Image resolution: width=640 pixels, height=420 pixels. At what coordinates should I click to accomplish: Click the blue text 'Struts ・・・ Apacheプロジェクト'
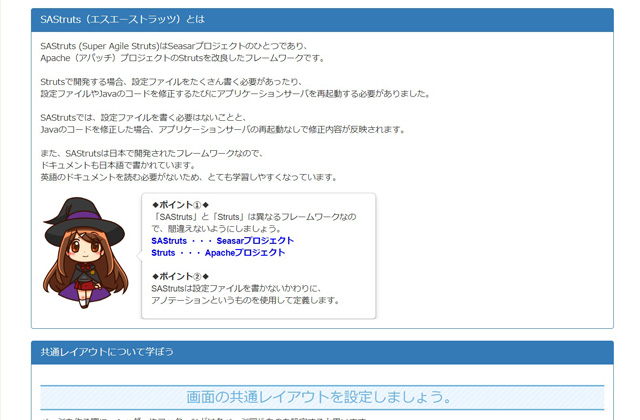coord(218,253)
